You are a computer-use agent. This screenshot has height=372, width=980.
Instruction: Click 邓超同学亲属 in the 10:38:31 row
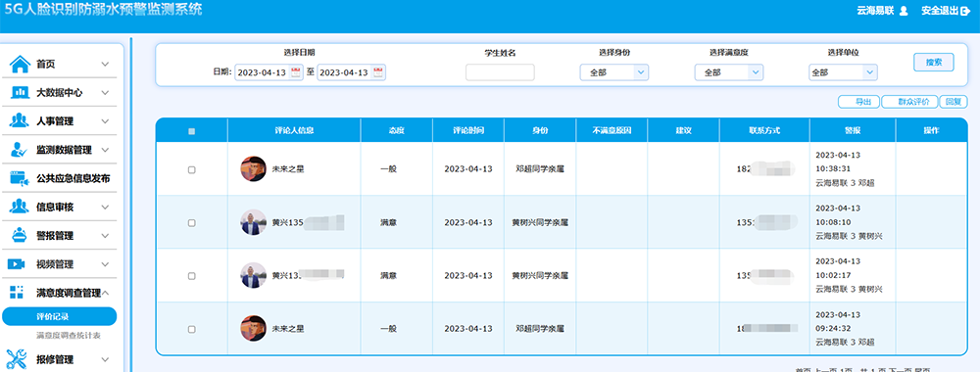tap(540, 169)
